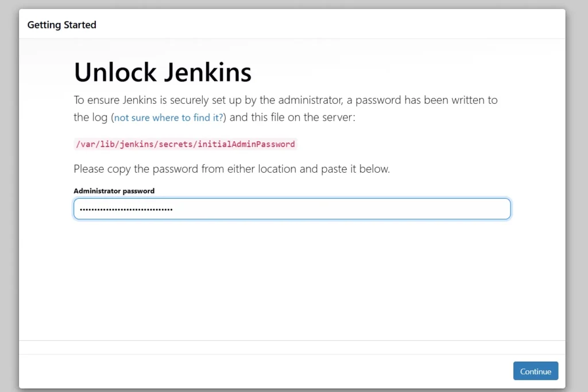
Task: Click the "Getting Started" dialog title
Action: tap(61, 25)
